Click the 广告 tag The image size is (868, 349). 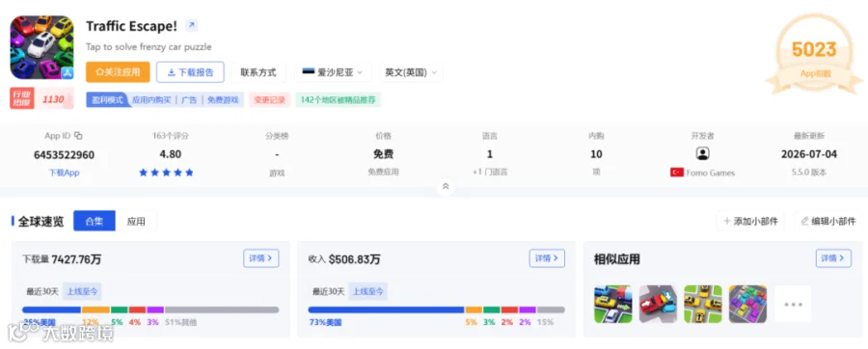tap(189, 100)
